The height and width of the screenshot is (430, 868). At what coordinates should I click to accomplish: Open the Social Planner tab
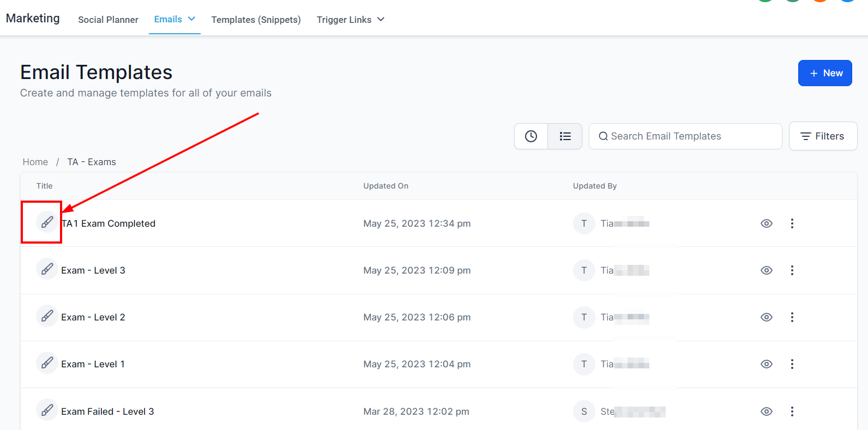click(x=108, y=20)
